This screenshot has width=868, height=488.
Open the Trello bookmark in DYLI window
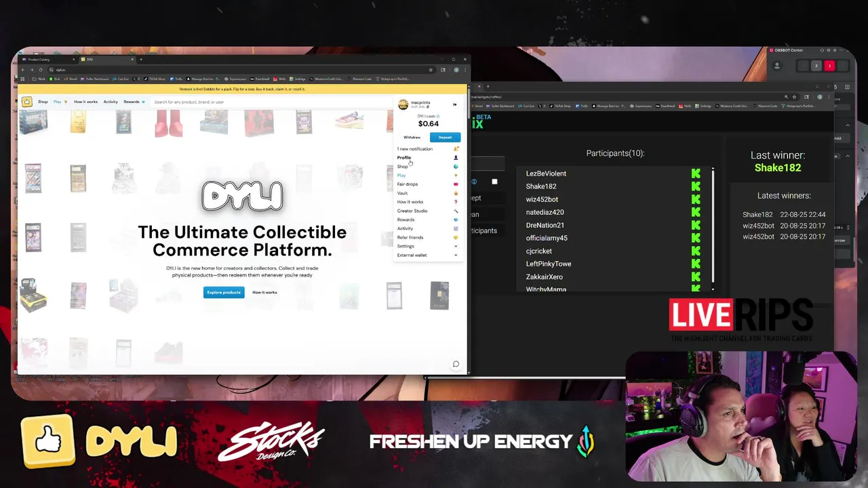177,79
